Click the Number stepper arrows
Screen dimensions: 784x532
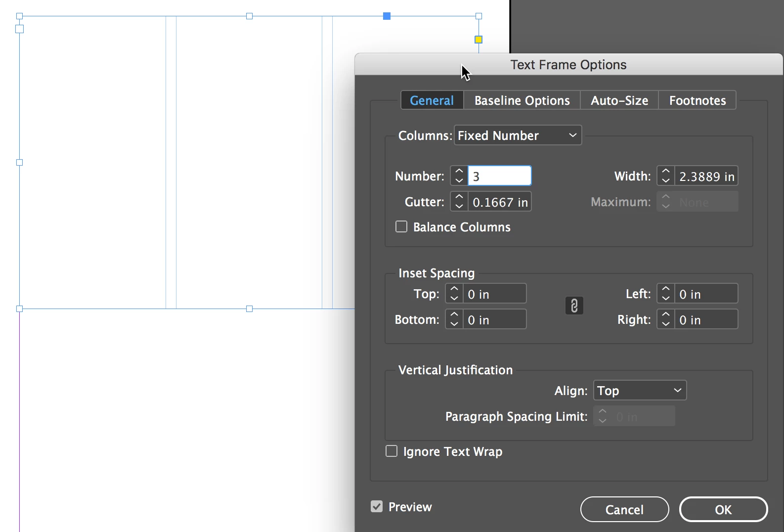[x=459, y=176]
